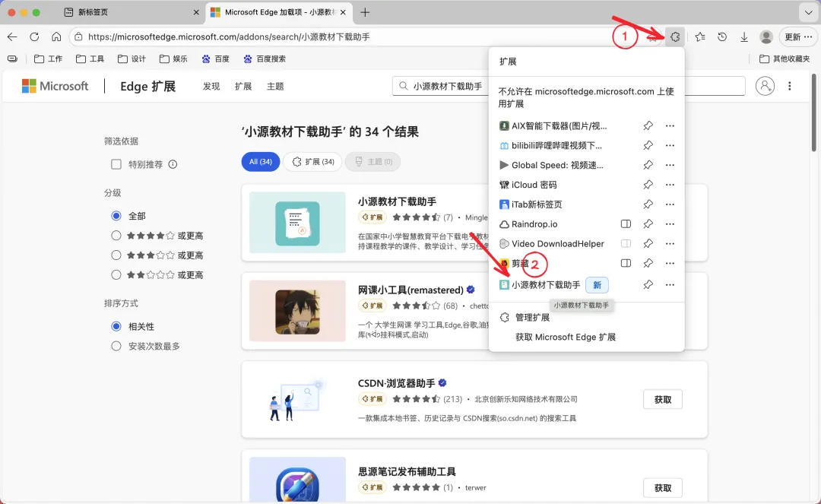
Task: Open more options for AIX智能下载器
Action: [x=670, y=125]
